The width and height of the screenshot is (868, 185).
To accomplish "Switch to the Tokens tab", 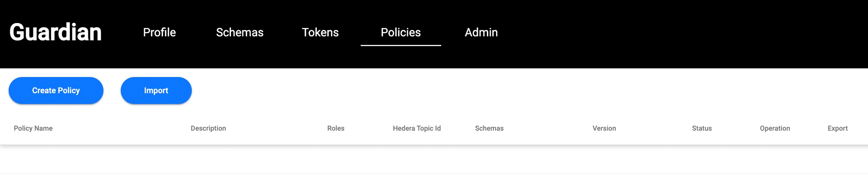I will [x=320, y=32].
